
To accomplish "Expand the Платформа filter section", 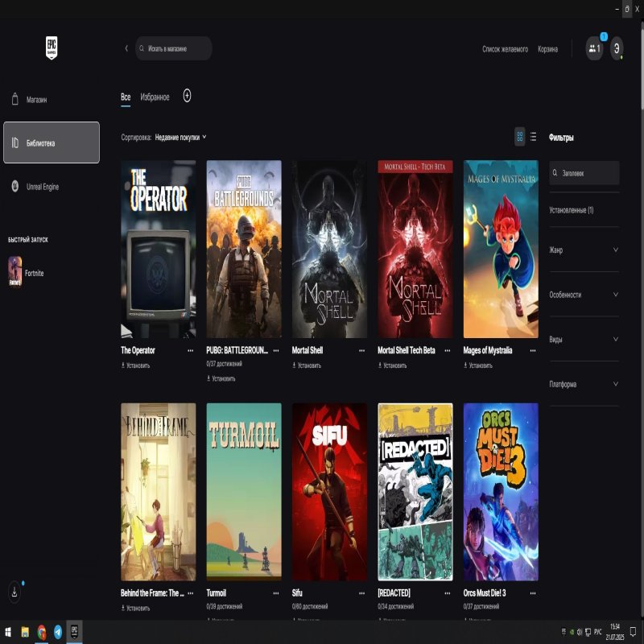I will [584, 385].
